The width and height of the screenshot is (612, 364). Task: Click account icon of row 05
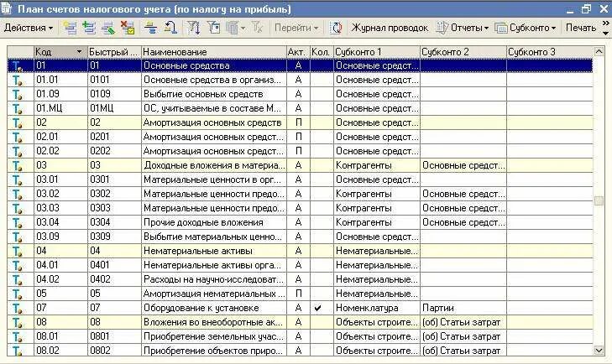click(17, 294)
